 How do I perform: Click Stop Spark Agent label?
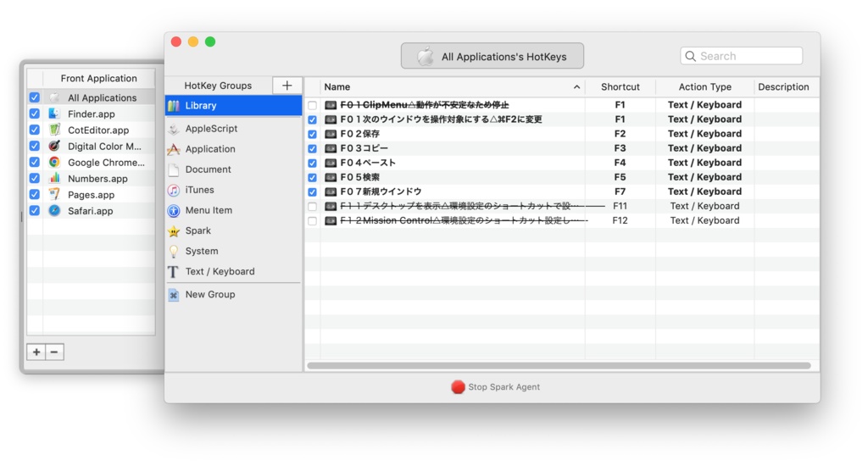coord(504,387)
